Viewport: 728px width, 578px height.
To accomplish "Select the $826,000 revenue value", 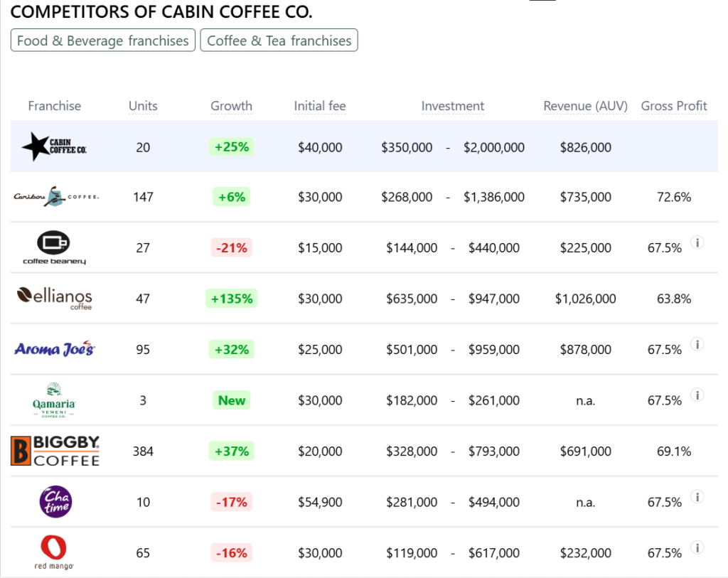I will 586,147.
